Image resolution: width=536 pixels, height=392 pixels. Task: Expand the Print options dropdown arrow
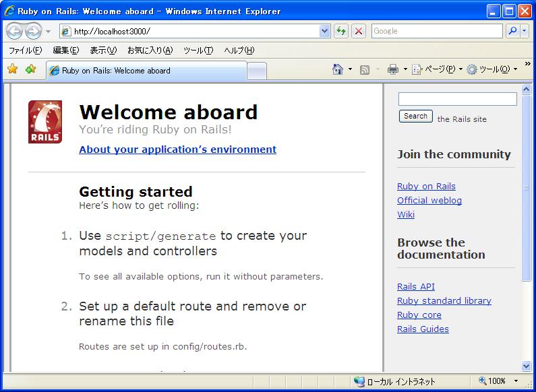(405, 69)
